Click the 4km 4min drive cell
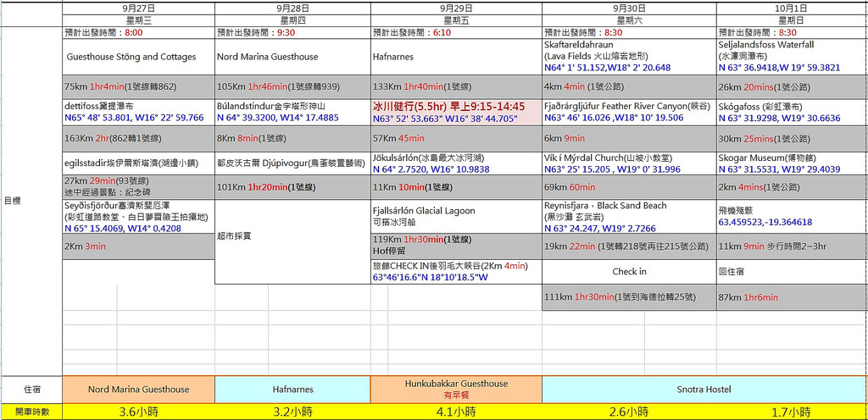This screenshot has height=420, width=868. [629, 86]
